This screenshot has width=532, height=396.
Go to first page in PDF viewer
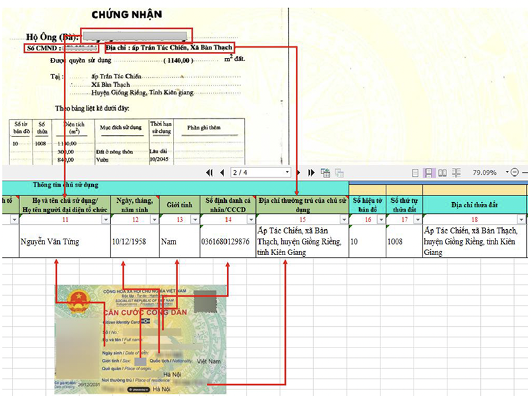210,173
